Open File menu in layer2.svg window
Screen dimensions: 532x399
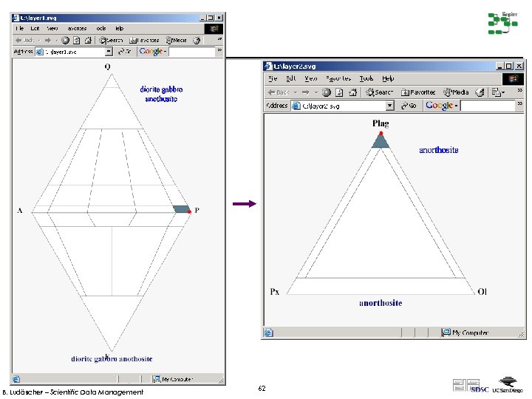coord(273,78)
